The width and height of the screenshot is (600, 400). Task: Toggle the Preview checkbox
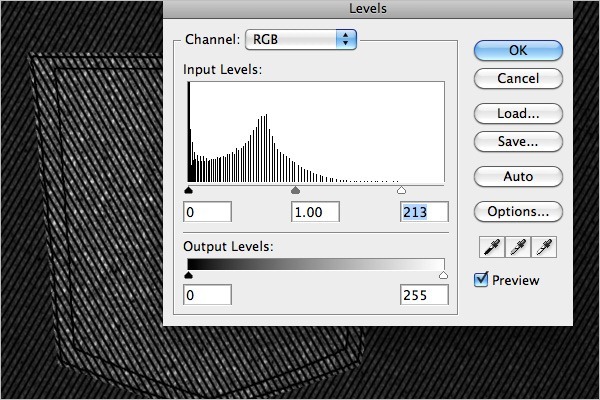[x=481, y=280]
